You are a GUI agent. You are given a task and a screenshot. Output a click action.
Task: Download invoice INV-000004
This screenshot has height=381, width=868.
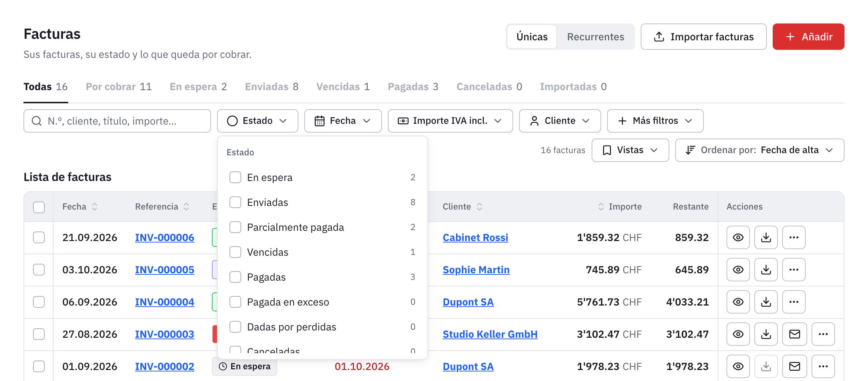coord(766,302)
